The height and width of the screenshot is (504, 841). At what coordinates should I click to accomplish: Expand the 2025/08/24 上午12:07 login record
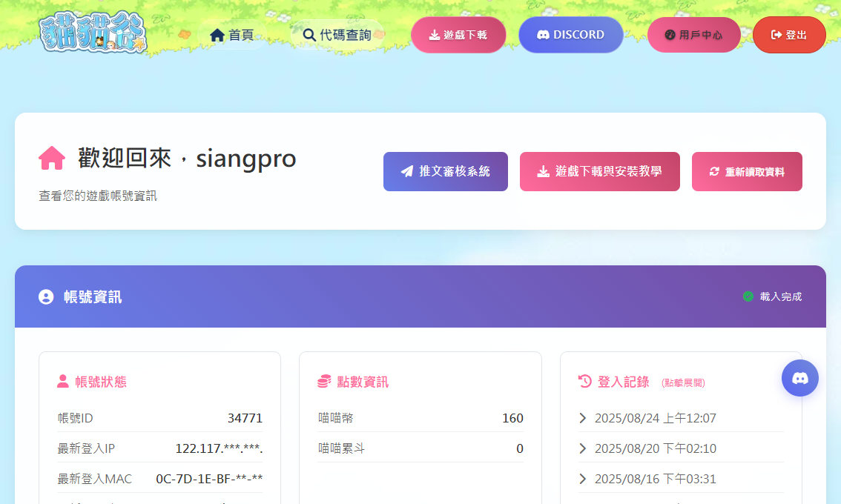click(647, 418)
